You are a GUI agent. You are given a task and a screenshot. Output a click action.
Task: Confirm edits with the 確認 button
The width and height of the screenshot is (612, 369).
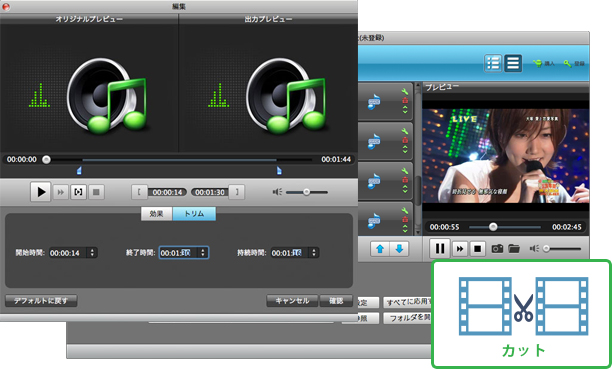336,301
